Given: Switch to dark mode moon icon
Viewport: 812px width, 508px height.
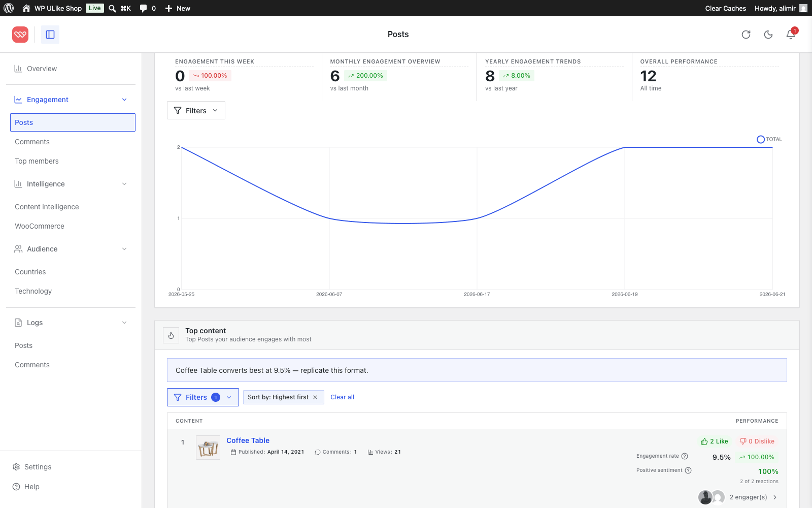Looking at the screenshot, I should 768,35.
